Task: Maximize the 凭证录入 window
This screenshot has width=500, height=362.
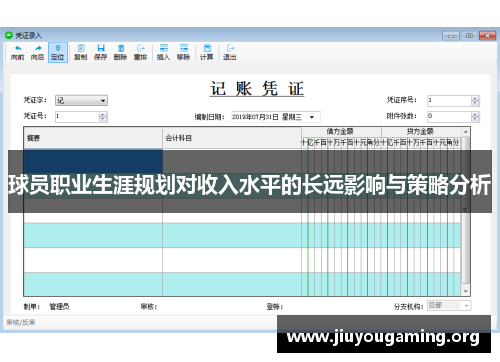Action: pos(469,35)
